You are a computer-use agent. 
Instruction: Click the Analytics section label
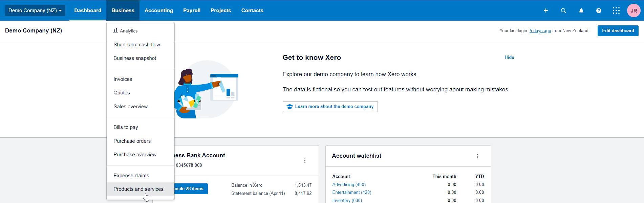(x=125, y=31)
